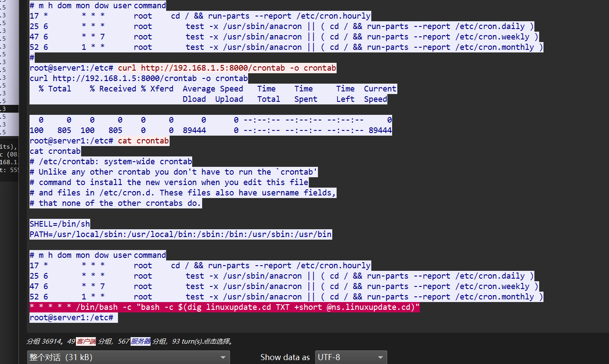Click the '# and files in /etc/cron.d' comment line
Image resolution: width=609 pixels, height=364 pixels.
tap(183, 193)
